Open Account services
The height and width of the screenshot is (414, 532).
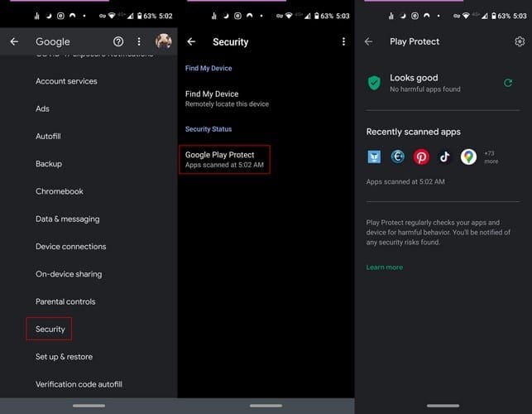[x=66, y=81]
